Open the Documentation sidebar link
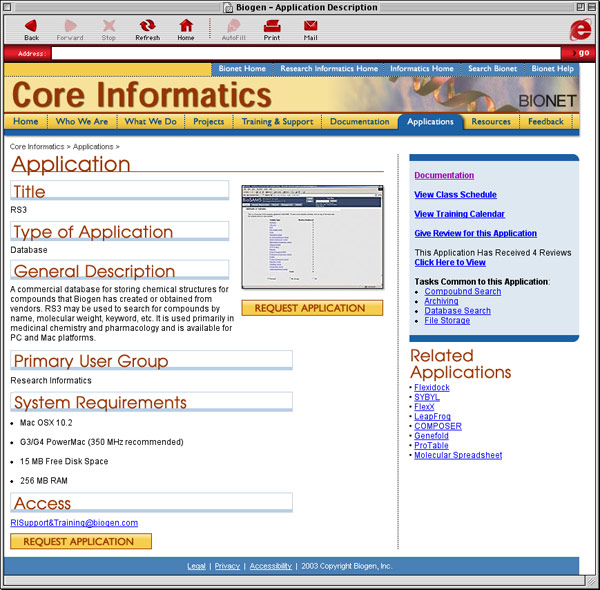The width and height of the screenshot is (600, 590). click(x=444, y=175)
